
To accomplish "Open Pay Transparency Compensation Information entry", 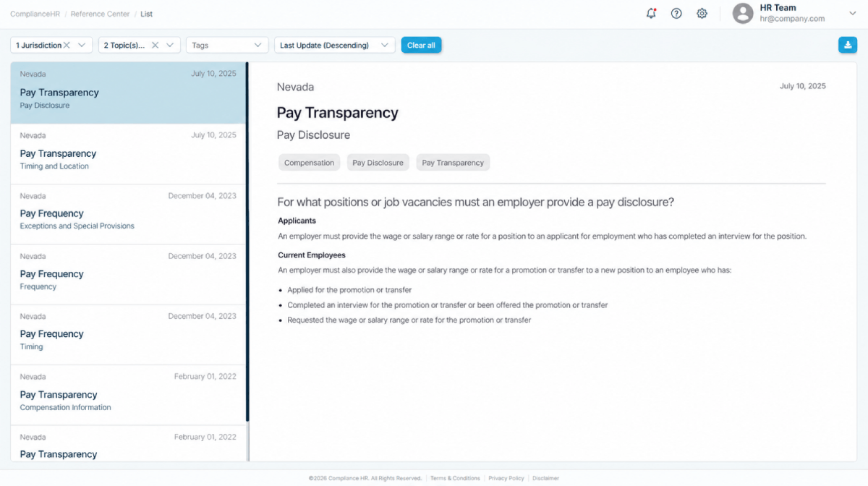I will [128, 395].
